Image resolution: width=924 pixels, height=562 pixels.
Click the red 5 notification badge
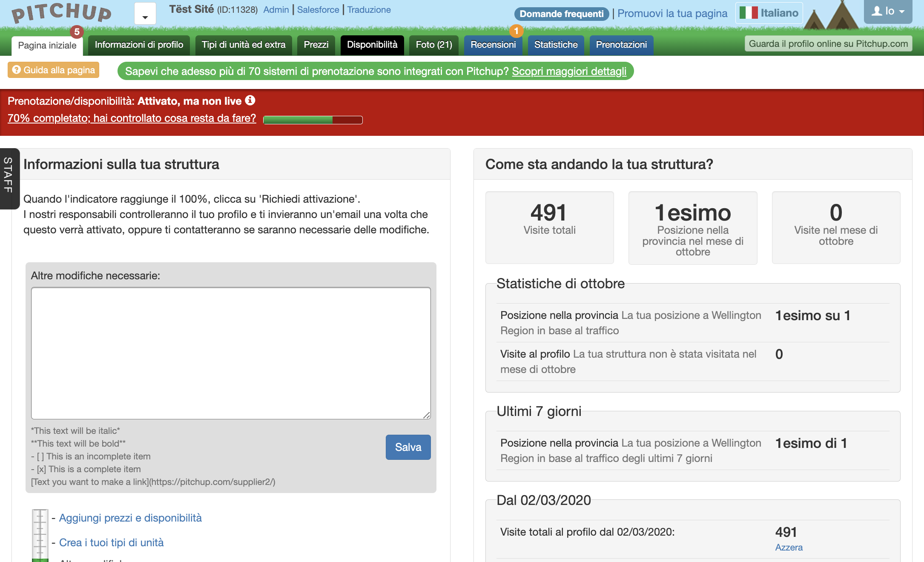point(77,32)
